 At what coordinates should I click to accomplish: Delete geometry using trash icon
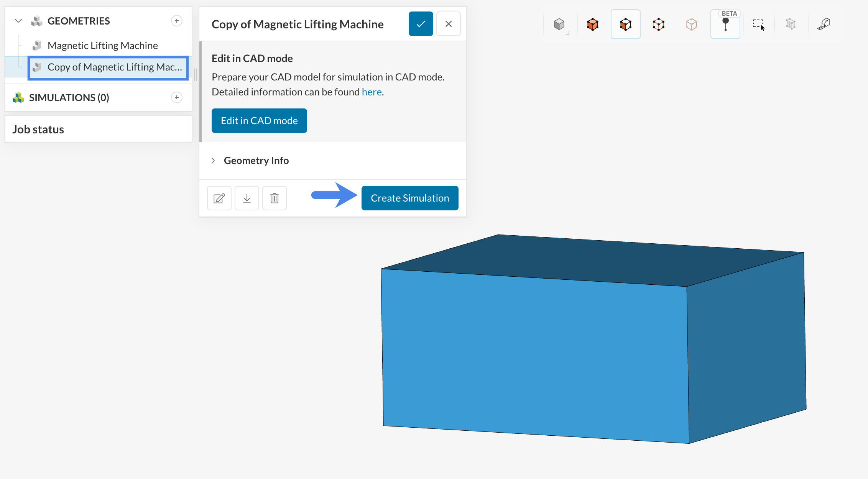point(274,198)
